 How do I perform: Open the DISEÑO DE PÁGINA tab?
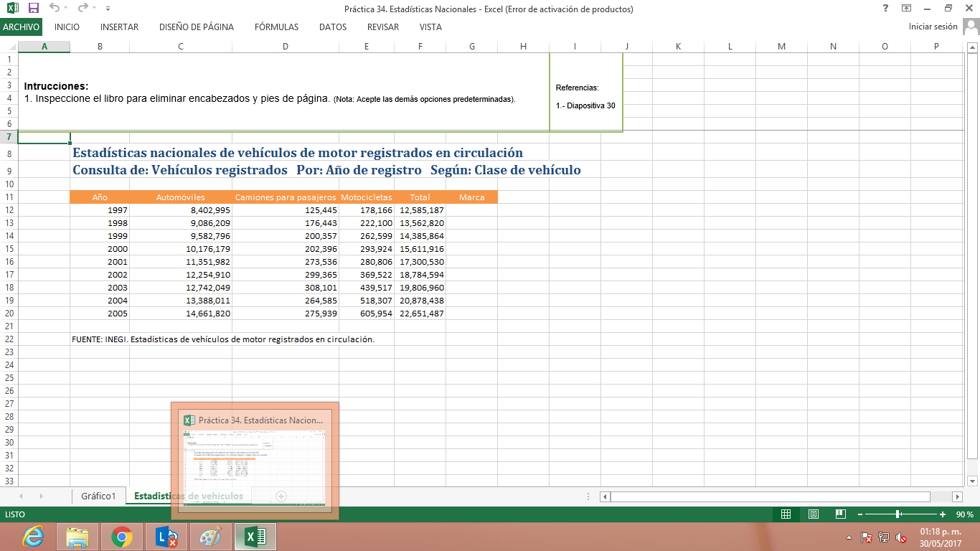[x=197, y=27]
